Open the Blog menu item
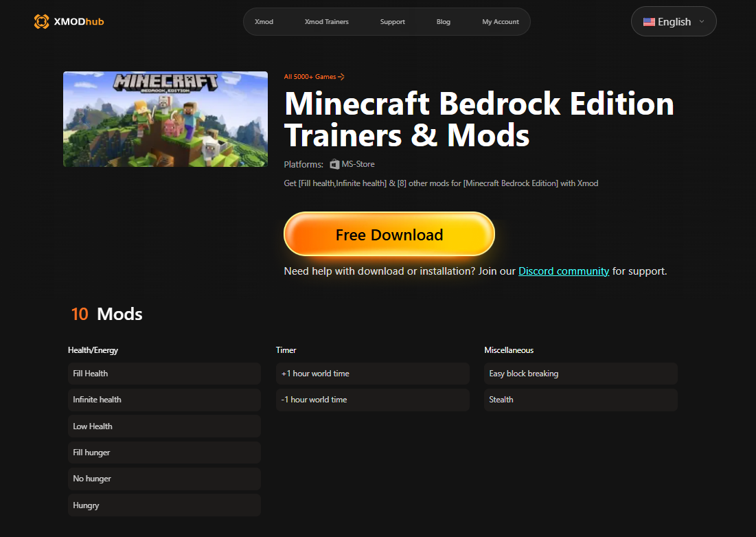This screenshot has width=756, height=537. tap(444, 22)
